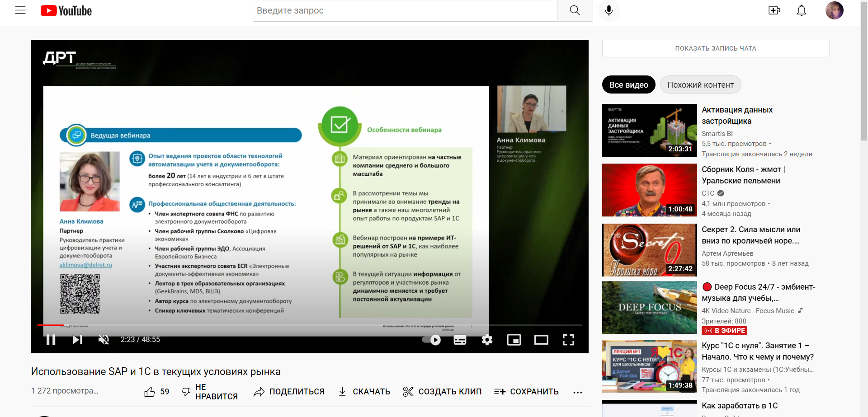The image size is (868, 417).
Task: Click the video title text
Action: 156,371
